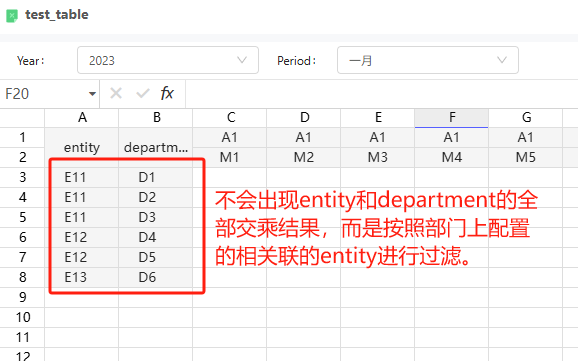578x361 pixels.
Task: Click the M5 cell in column G
Action: click(526, 158)
